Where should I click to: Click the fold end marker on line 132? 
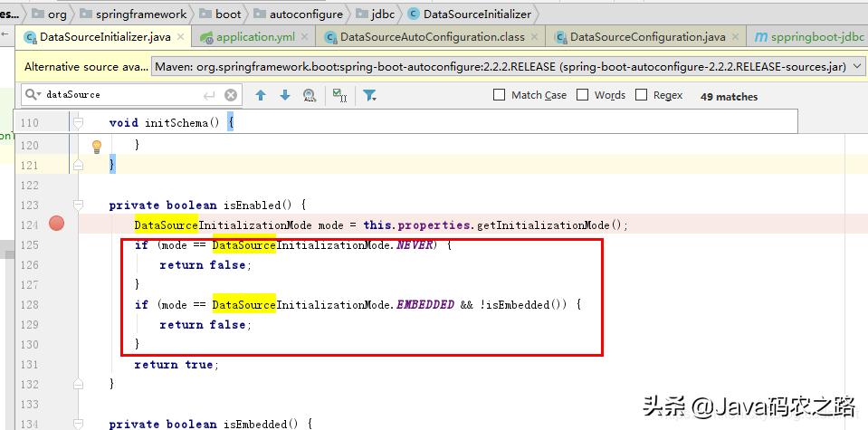78,384
